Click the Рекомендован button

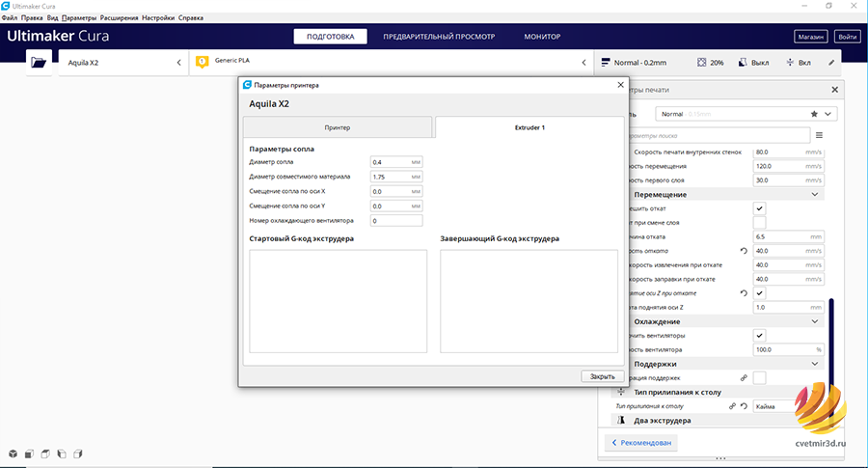[x=641, y=443]
